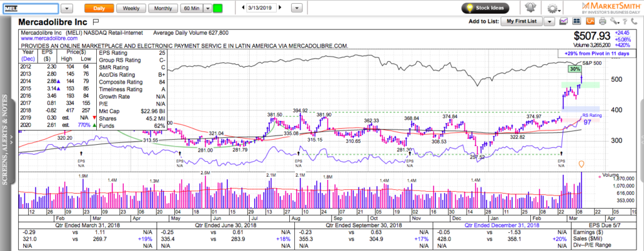Viewport: 644px width, 251px height.
Task: Click the orange pattern recognition icon
Action: coord(590,21)
